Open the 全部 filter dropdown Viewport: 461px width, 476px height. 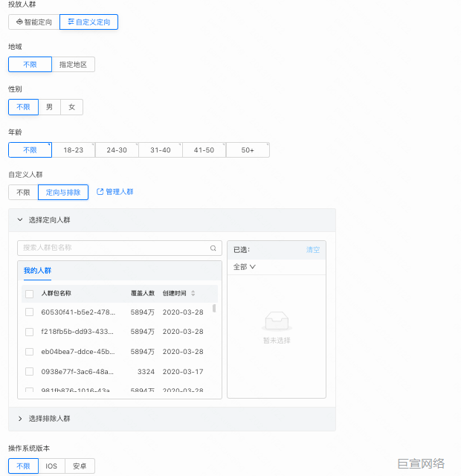click(x=245, y=267)
